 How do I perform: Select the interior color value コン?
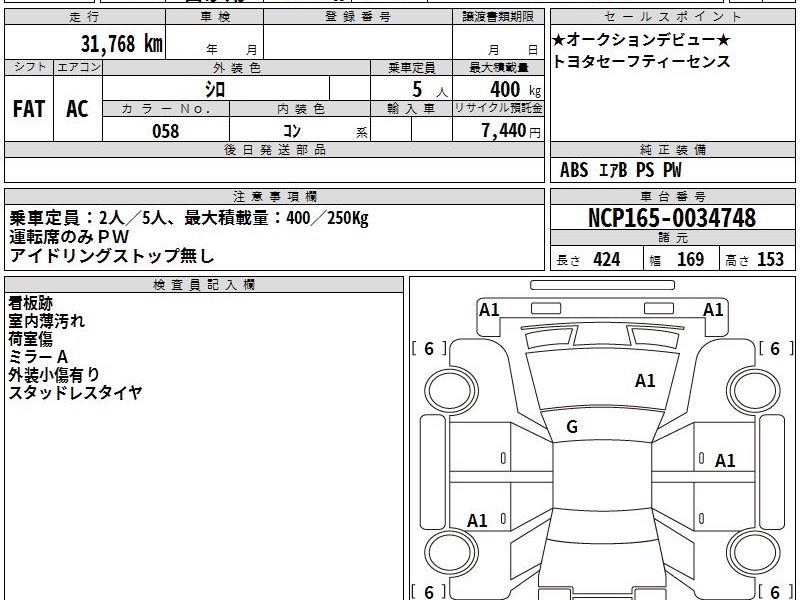point(292,131)
